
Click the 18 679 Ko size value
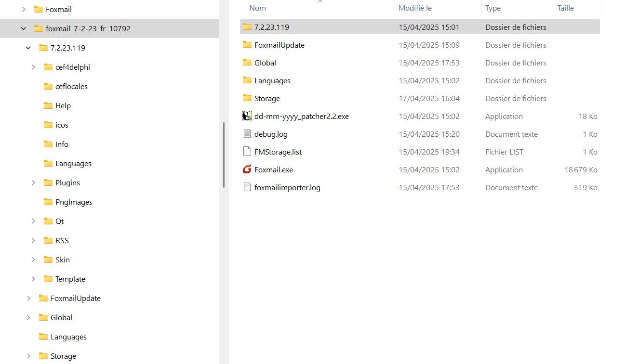(581, 169)
